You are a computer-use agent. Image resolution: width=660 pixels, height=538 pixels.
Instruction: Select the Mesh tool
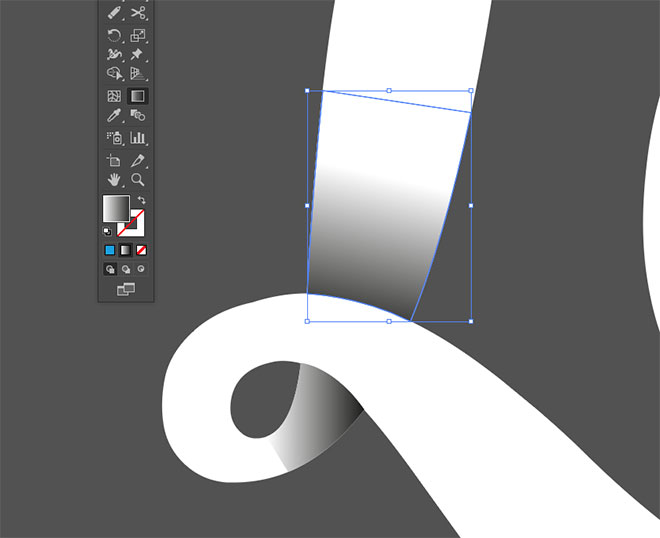coord(114,97)
